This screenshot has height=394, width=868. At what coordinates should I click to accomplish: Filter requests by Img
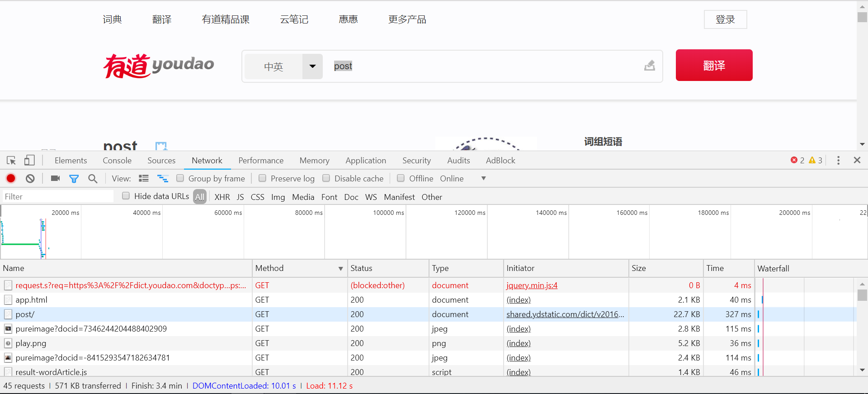point(278,197)
